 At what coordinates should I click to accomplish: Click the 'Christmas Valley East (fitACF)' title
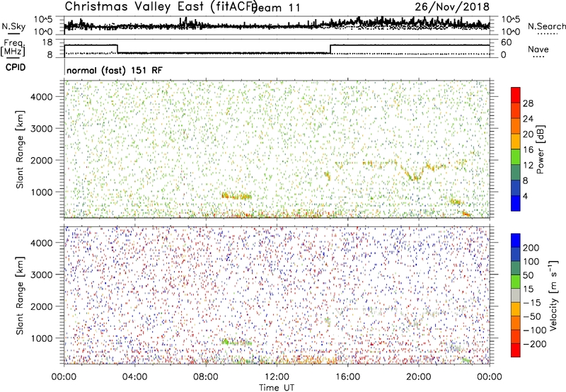[161, 6]
